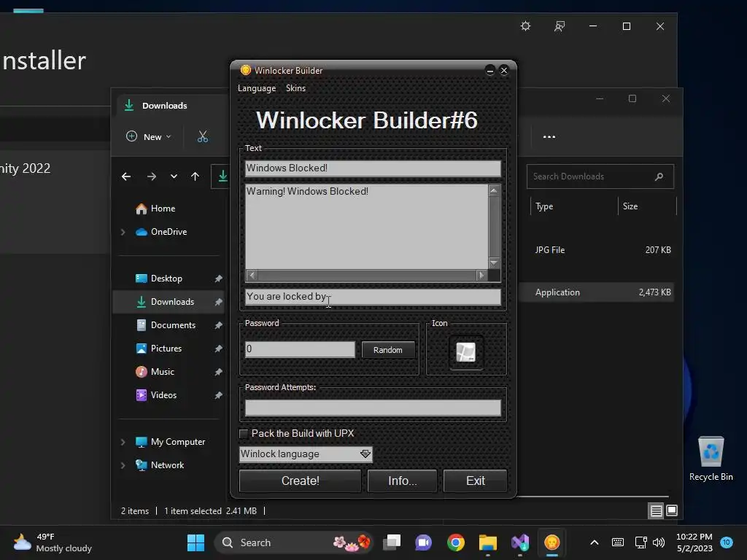Expand the Network tree node

pyautogui.click(x=123, y=465)
